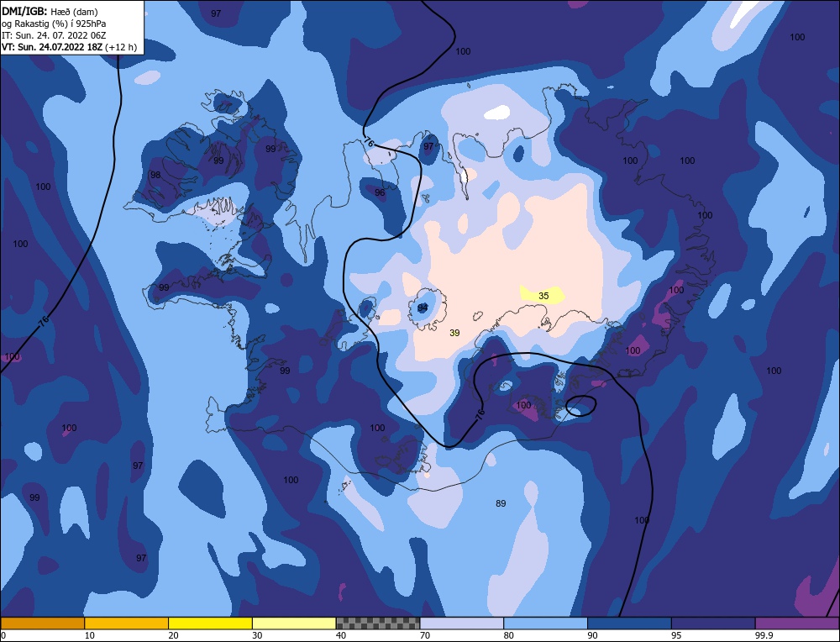
Task: Click the light blue 80-90 legend swatch
Action: (x=545, y=623)
